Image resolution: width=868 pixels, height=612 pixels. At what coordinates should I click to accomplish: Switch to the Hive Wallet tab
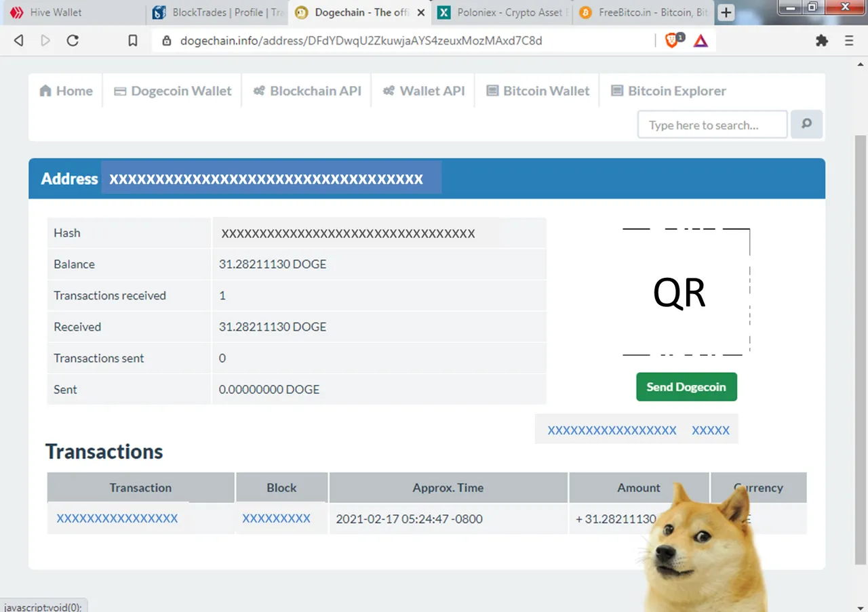74,12
